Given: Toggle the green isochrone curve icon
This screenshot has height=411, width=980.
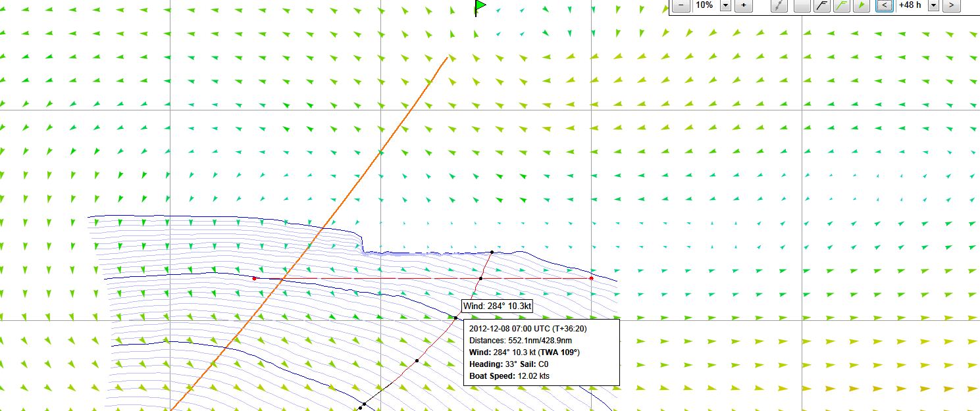Looking at the screenshot, I should (841, 5).
